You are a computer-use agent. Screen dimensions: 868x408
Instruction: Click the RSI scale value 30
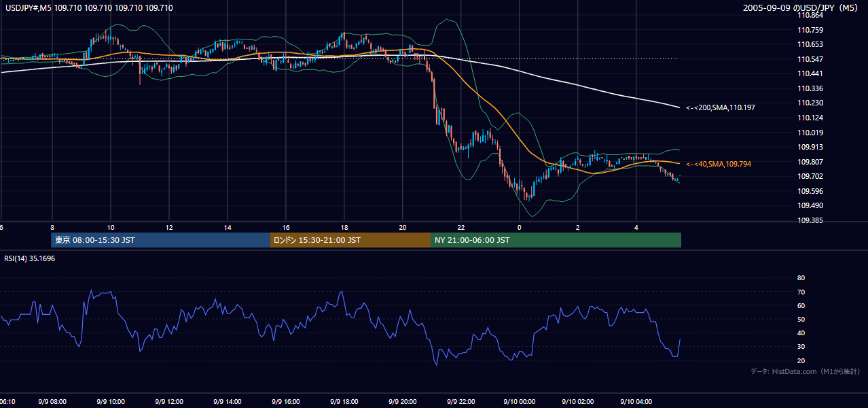[801, 347]
